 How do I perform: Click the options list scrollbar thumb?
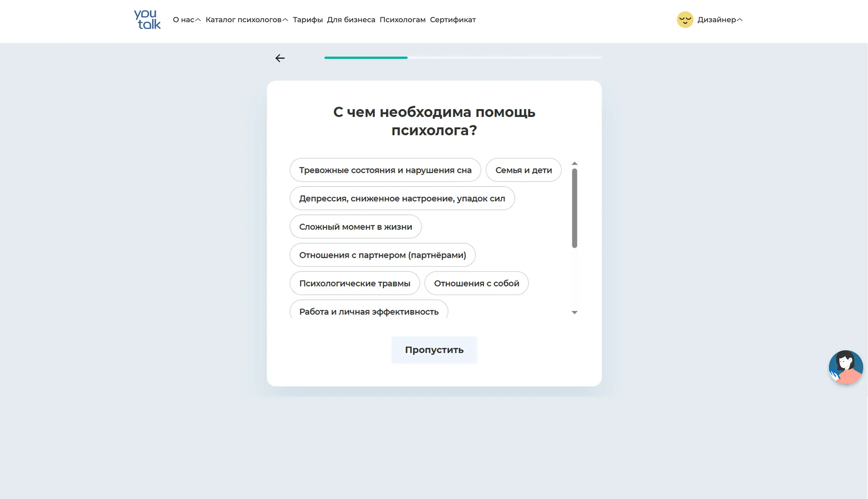[575, 208]
